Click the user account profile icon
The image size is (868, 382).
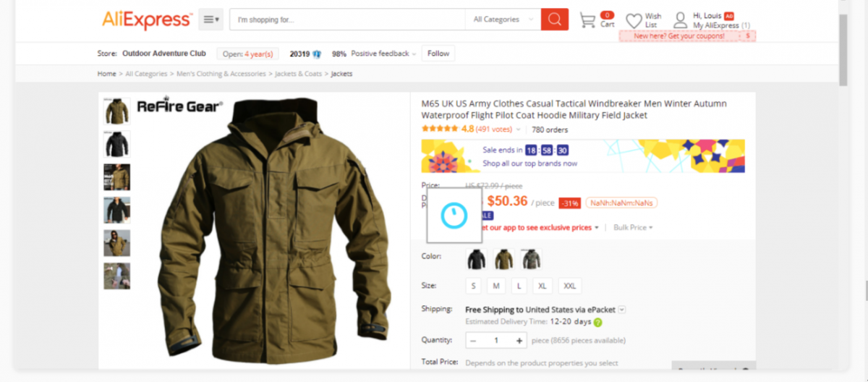[x=681, y=20]
